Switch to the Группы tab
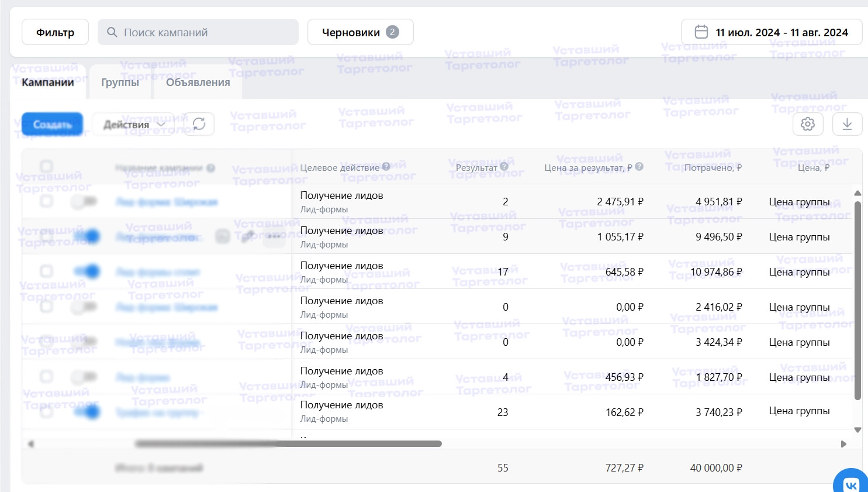Image resolution: width=868 pixels, height=492 pixels. (120, 82)
